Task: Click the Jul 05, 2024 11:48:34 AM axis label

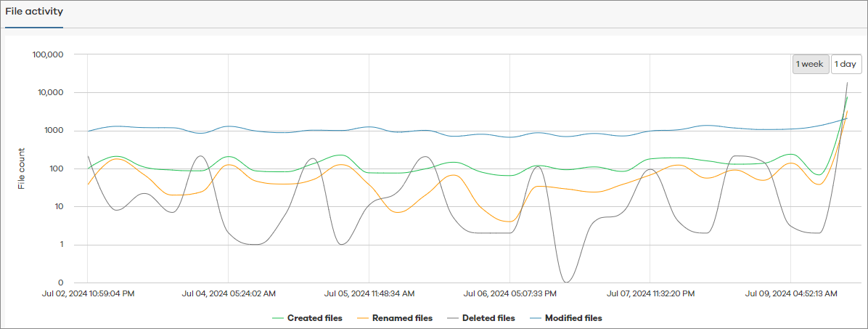Action: tap(369, 294)
